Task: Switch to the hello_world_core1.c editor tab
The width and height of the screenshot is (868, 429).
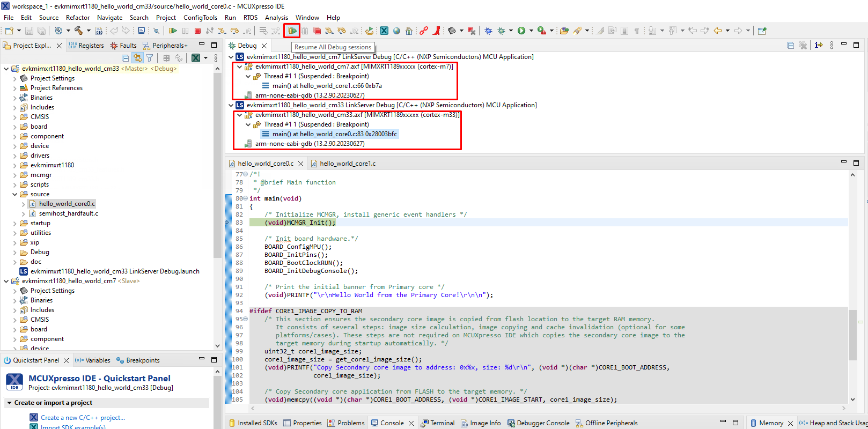Action: click(x=347, y=164)
